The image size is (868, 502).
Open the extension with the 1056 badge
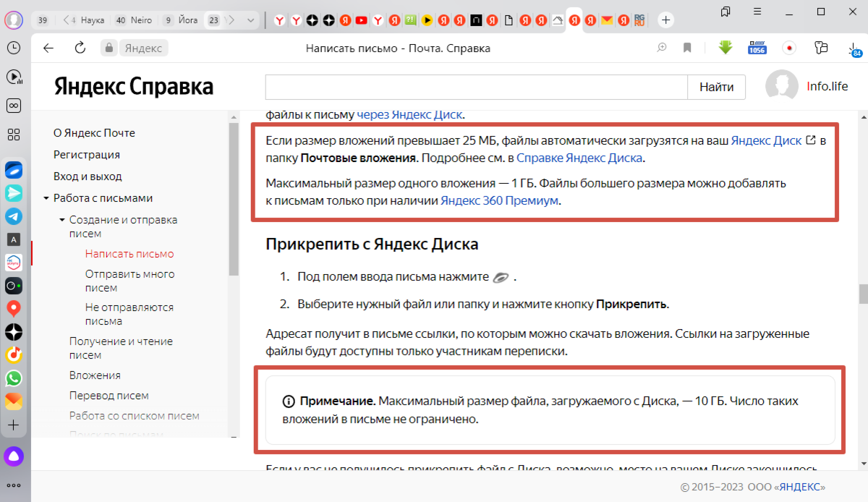click(x=757, y=48)
